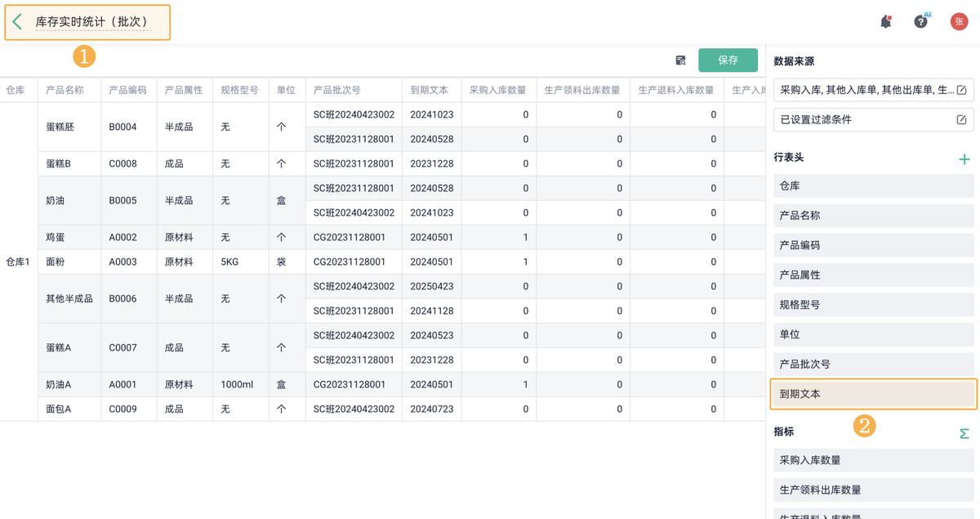This screenshot has width=980, height=519.
Task: Select the 仓库 row header field
Action: (x=873, y=186)
